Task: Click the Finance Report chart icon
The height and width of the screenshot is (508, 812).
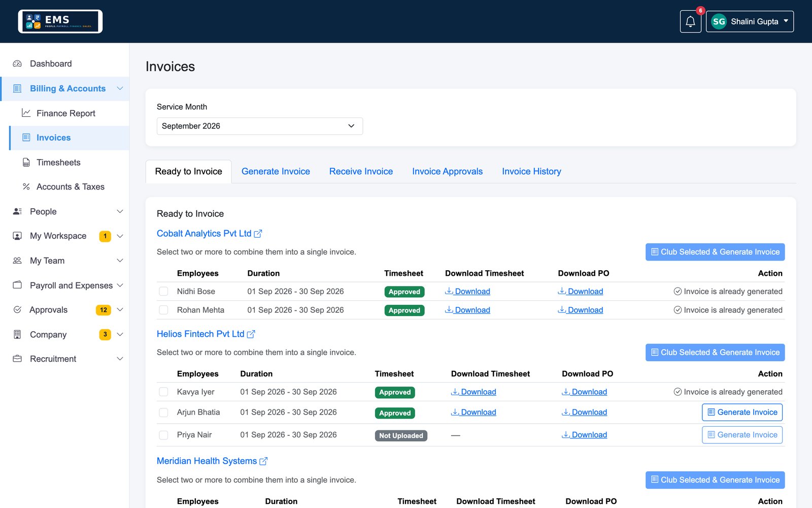Action: pos(26,113)
